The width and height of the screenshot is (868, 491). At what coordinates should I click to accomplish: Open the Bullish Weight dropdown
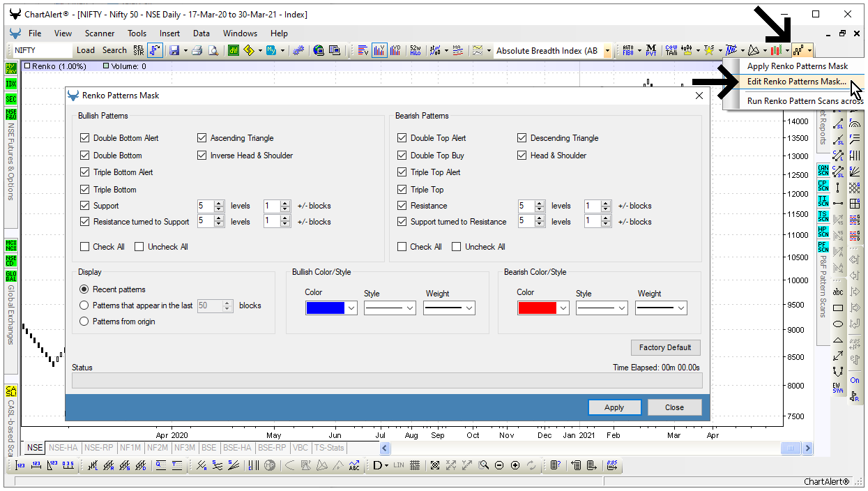click(469, 308)
